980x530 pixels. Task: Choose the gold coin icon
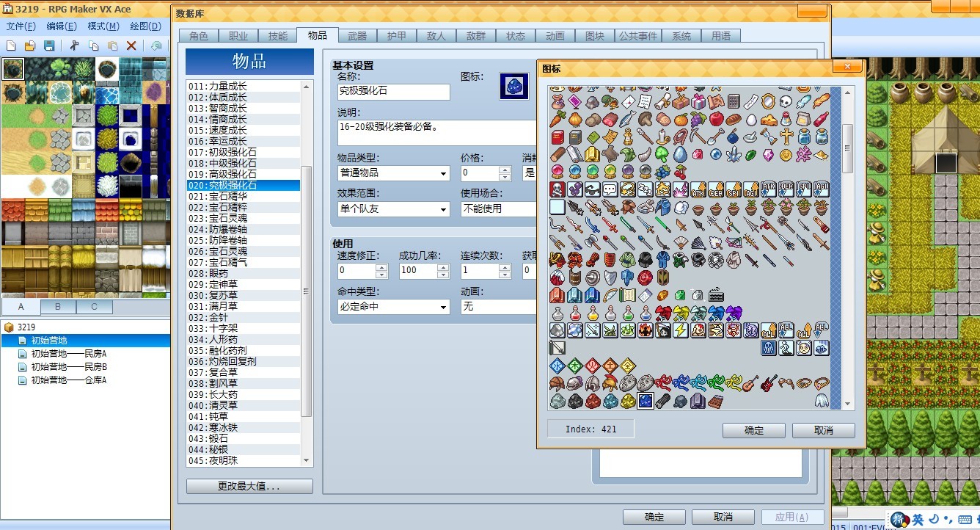click(786, 154)
